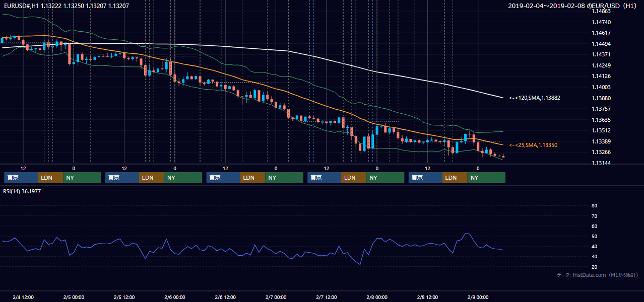Select the RSI level 80 label
The image size is (644, 302).
594,206
